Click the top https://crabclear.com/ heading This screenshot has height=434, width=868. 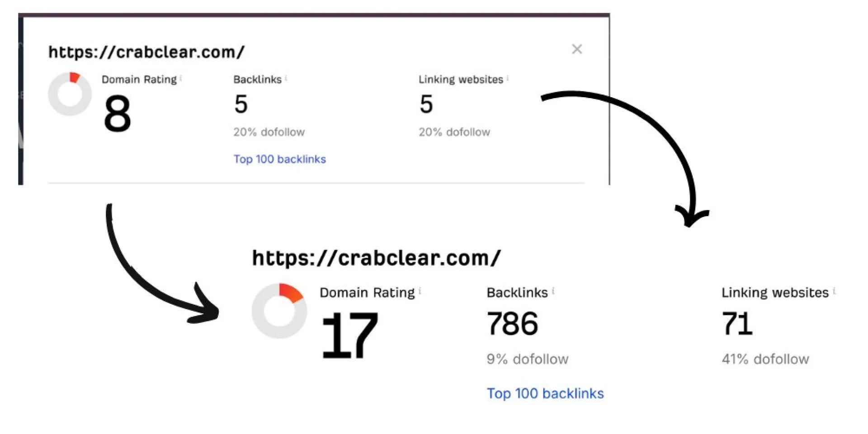[x=146, y=52]
